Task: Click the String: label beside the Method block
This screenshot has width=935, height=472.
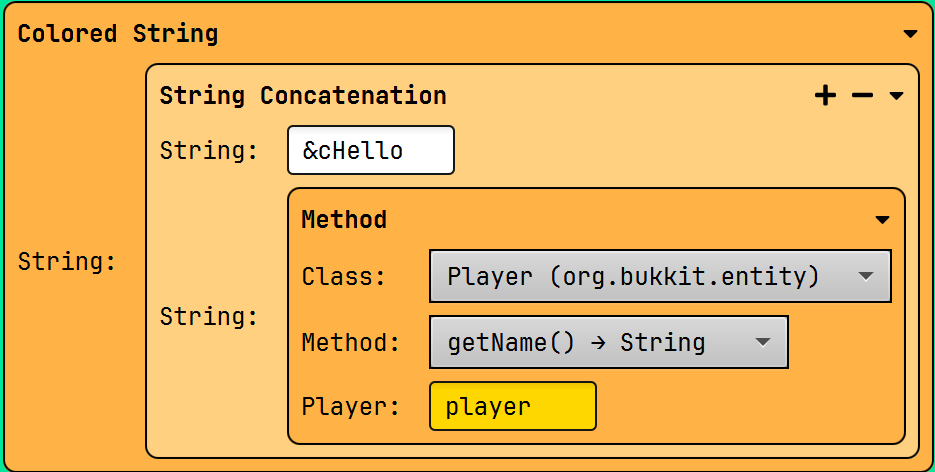Action: coord(209,317)
